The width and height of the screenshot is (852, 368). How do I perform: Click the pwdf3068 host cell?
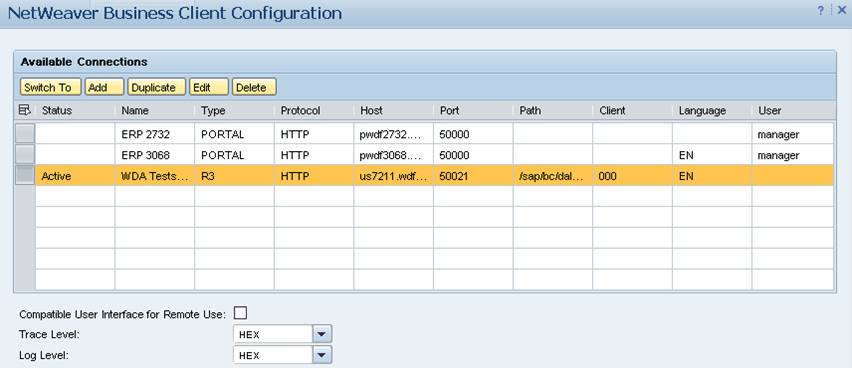pos(393,155)
